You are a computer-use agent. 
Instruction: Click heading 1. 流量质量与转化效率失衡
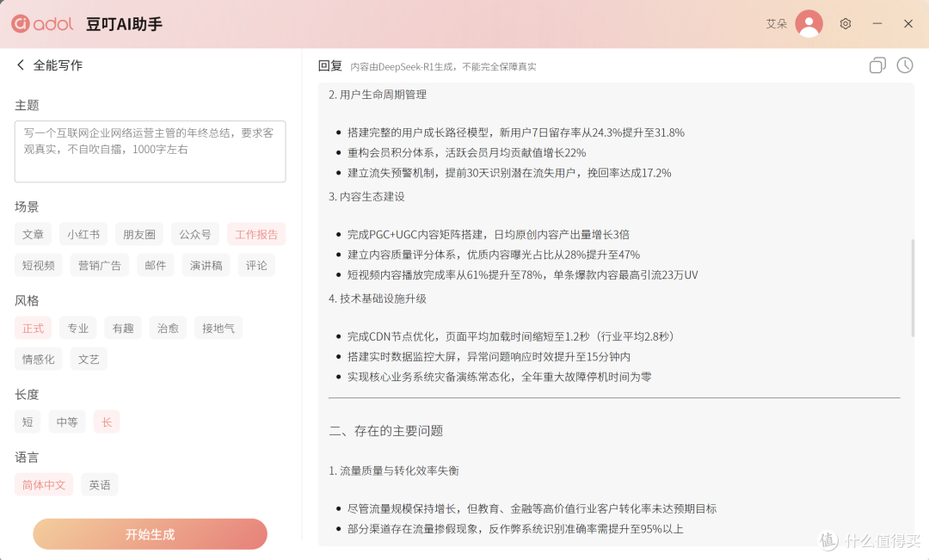tap(393, 470)
